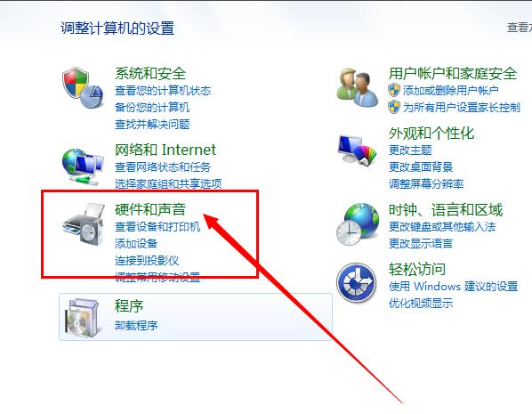532x414 pixels.
Task: Open the 调整屏幕分辨率 link
Action: pos(426,183)
